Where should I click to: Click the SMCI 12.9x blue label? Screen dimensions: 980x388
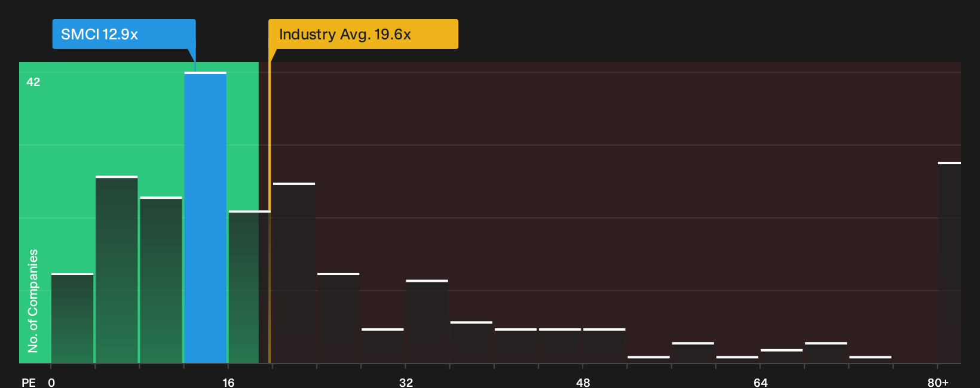click(124, 34)
